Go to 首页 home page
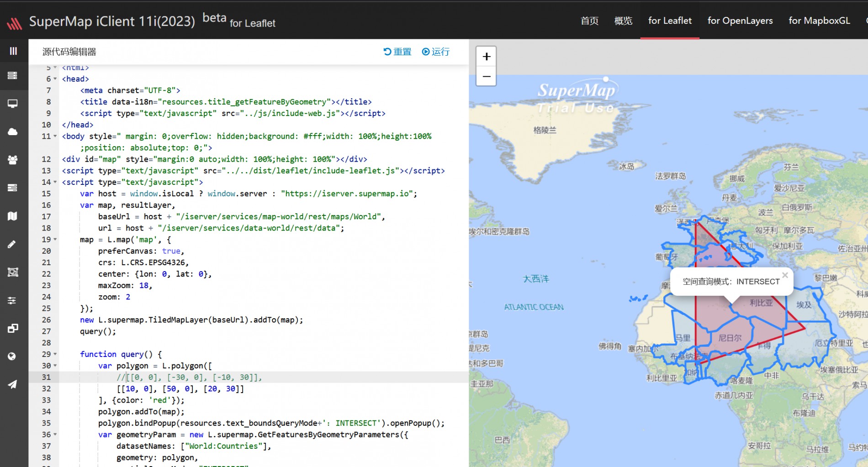The width and height of the screenshot is (868, 467). click(x=589, y=21)
